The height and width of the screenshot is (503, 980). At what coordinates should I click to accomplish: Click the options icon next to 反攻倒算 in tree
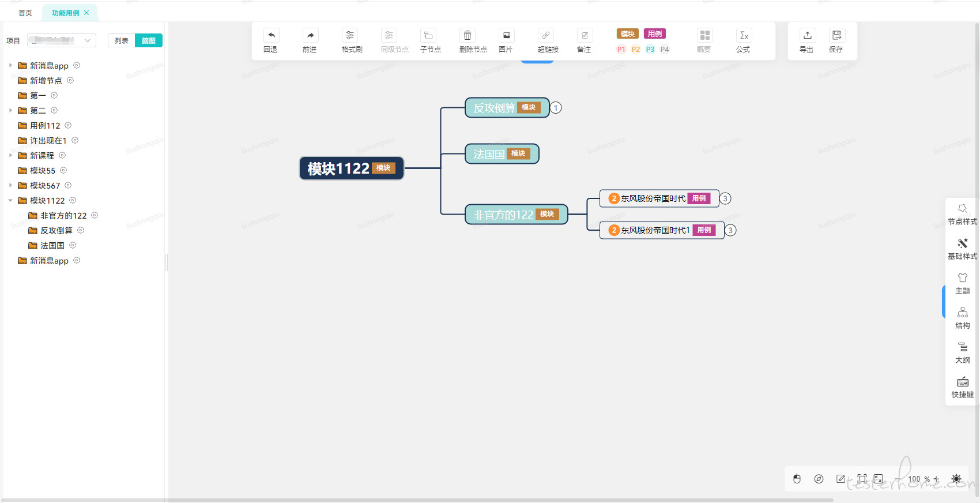click(x=81, y=230)
